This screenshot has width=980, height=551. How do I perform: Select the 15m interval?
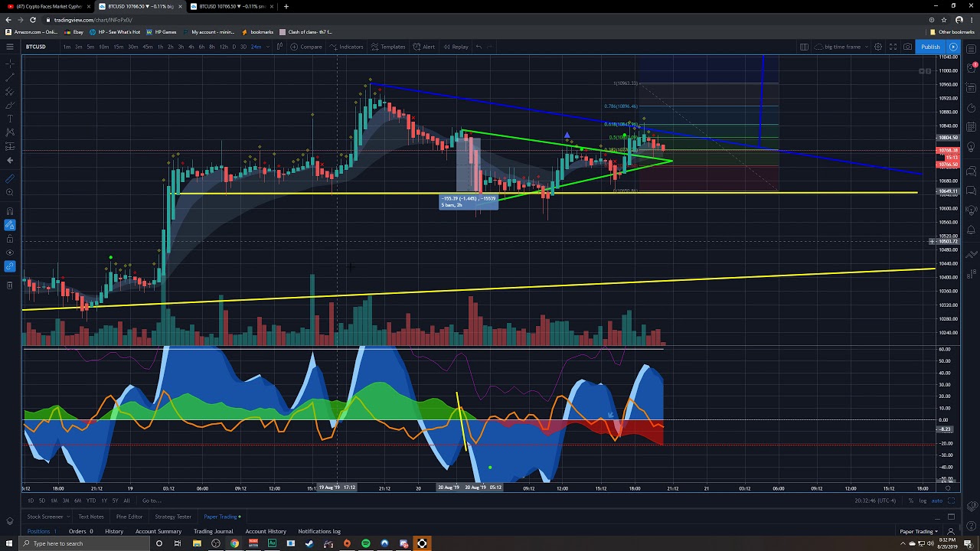tap(118, 47)
